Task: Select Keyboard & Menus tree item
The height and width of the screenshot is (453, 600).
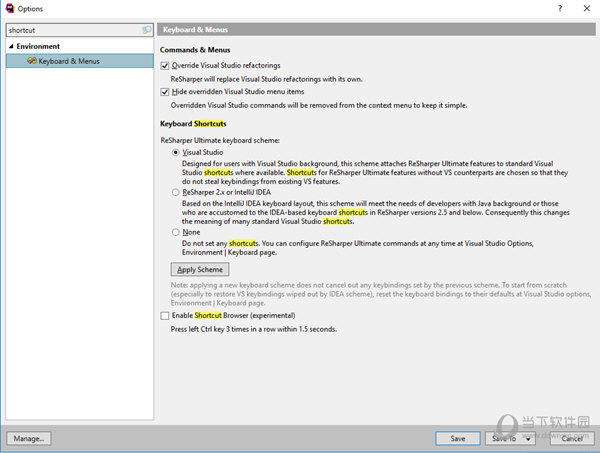Action: pos(80,61)
